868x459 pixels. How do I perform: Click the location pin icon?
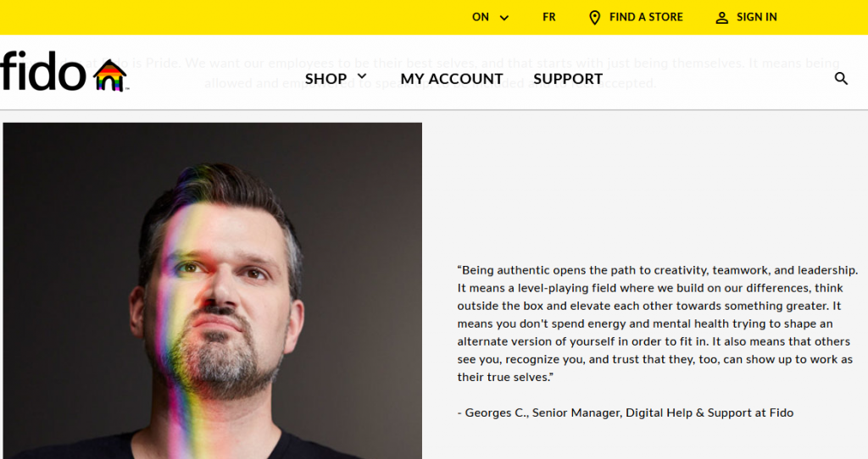(x=594, y=18)
